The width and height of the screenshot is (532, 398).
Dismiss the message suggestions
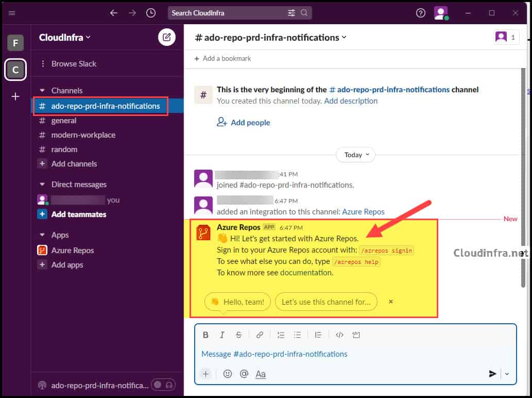point(390,302)
